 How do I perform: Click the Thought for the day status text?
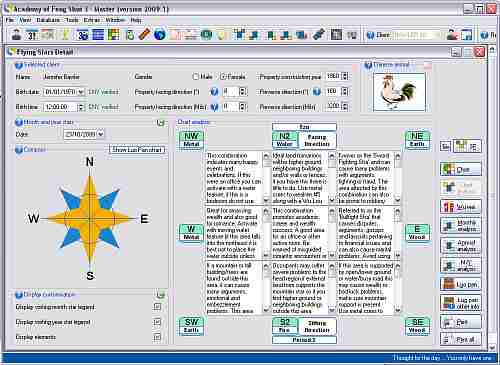pyautogui.click(x=442, y=358)
